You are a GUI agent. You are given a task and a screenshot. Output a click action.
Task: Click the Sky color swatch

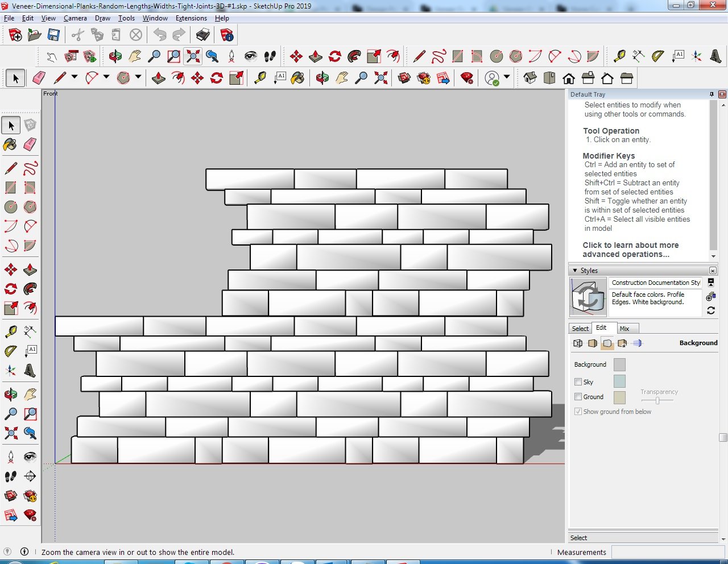(619, 381)
